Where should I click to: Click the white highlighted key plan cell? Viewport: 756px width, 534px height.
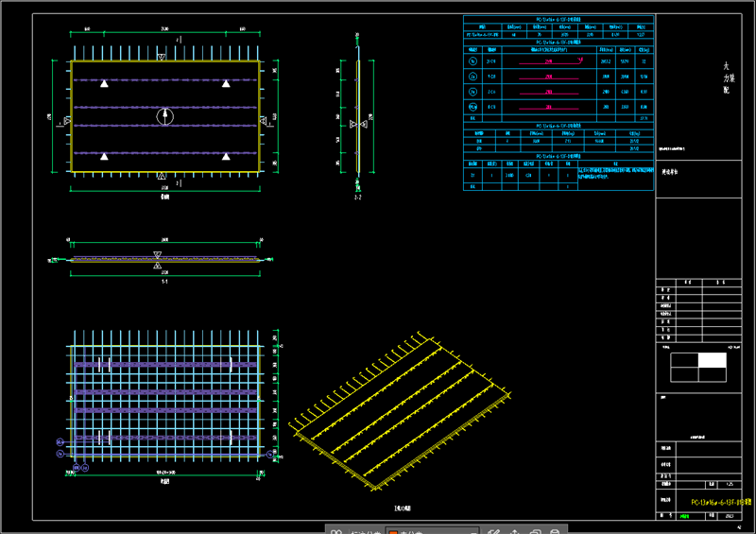tap(713, 360)
